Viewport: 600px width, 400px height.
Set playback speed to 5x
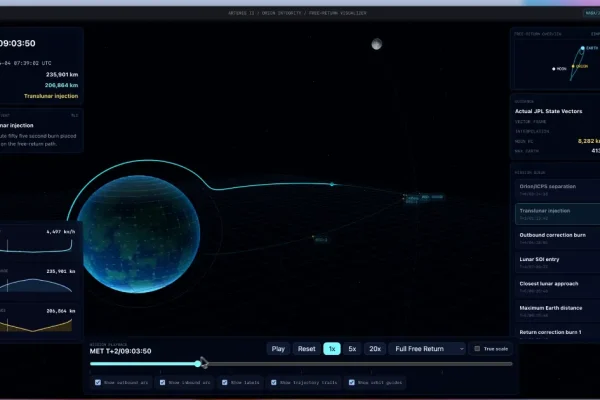[x=353, y=349]
